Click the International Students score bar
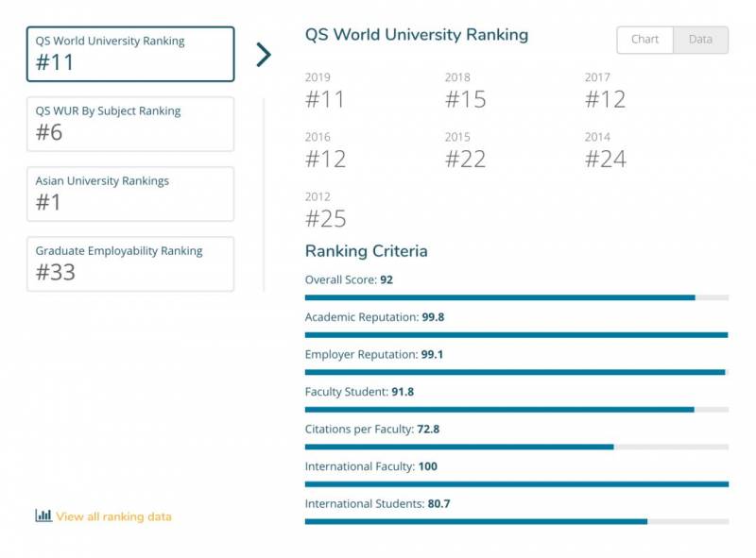Image resolution: width=756 pixels, height=558 pixels. pyautogui.click(x=516, y=521)
